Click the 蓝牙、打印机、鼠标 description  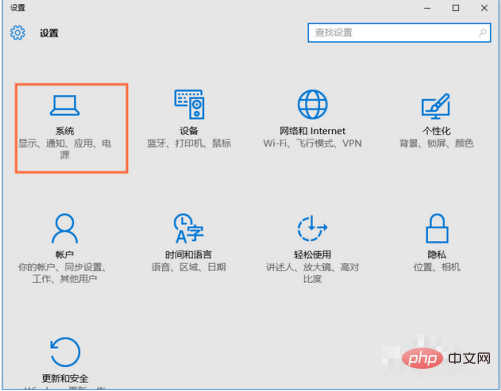189,143
